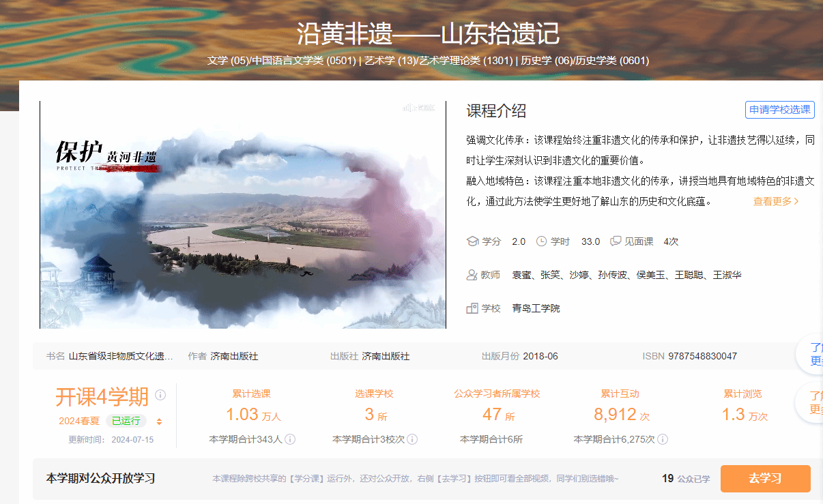Click the school name 青岛工学院
Image resolution: width=823 pixels, height=504 pixels.
coord(536,308)
